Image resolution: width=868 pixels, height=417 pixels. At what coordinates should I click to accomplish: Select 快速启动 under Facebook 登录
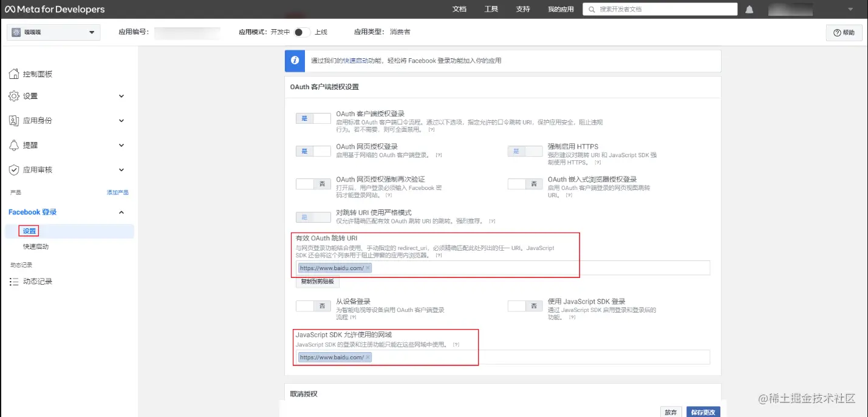pos(36,247)
